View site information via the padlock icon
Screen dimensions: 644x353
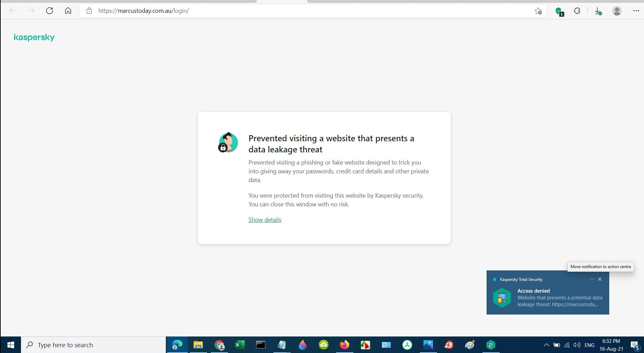pyautogui.click(x=89, y=11)
